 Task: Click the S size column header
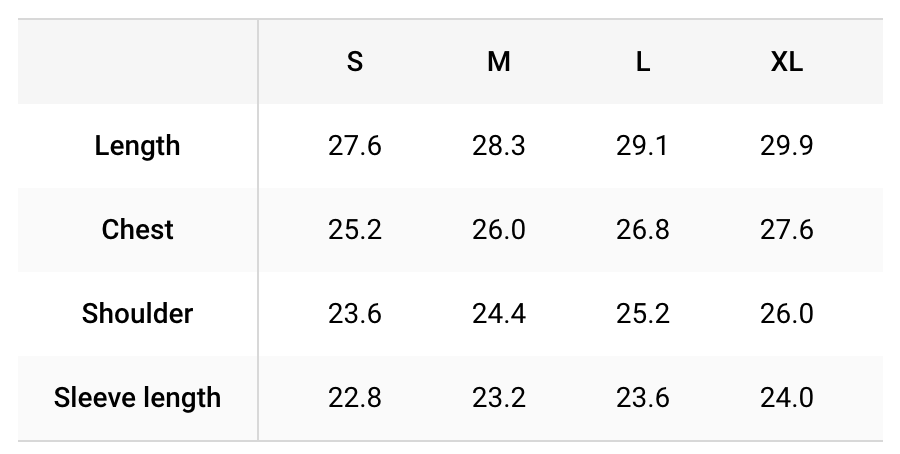point(355,61)
